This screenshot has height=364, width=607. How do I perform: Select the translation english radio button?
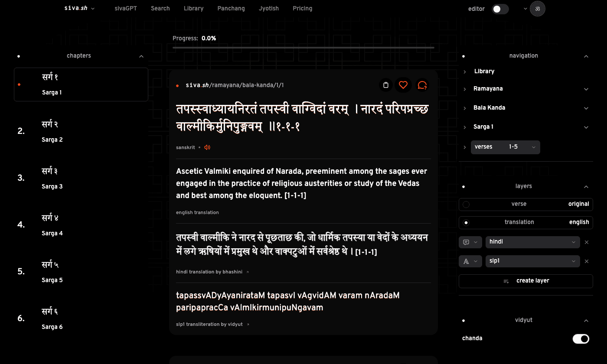466,223
